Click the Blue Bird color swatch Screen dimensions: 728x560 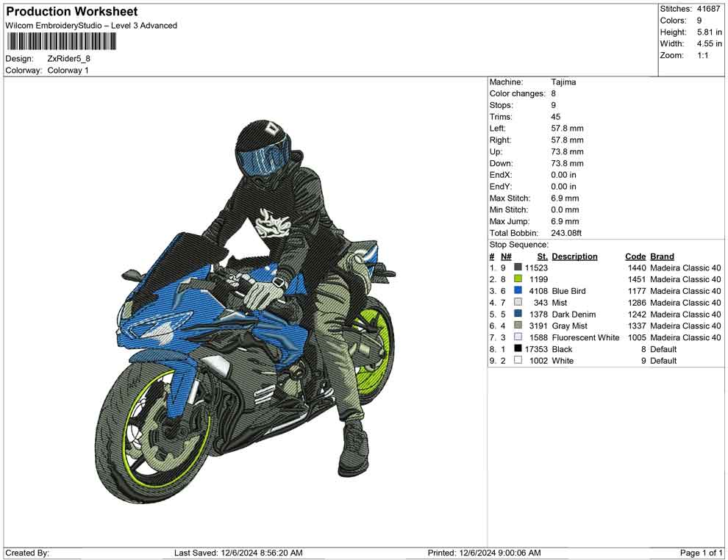pos(518,291)
